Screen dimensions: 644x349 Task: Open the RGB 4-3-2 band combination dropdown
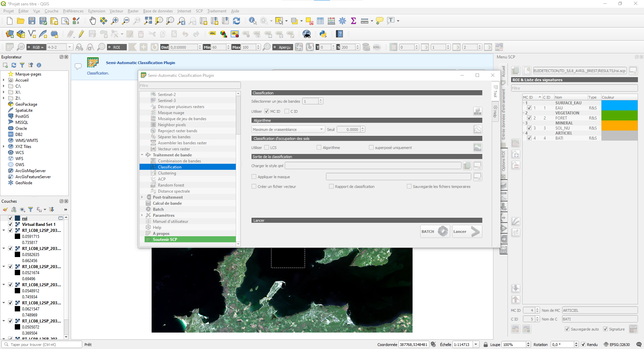pyautogui.click(x=69, y=47)
